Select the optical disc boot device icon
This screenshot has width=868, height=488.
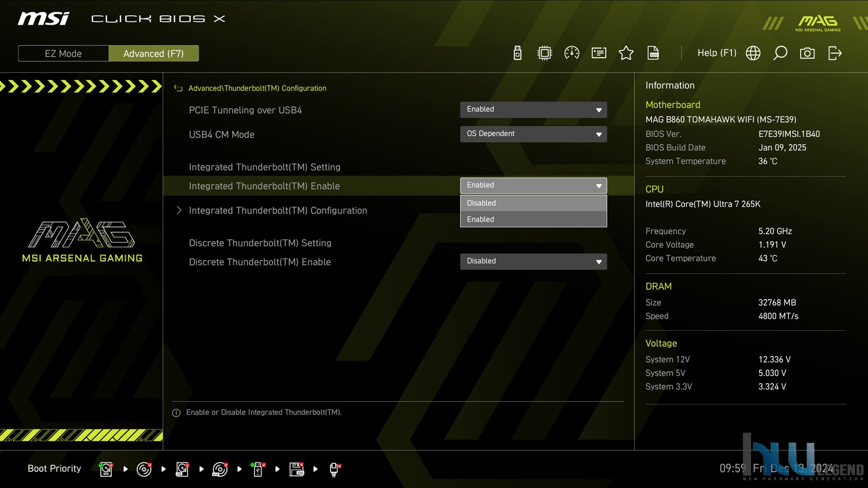point(144,469)
